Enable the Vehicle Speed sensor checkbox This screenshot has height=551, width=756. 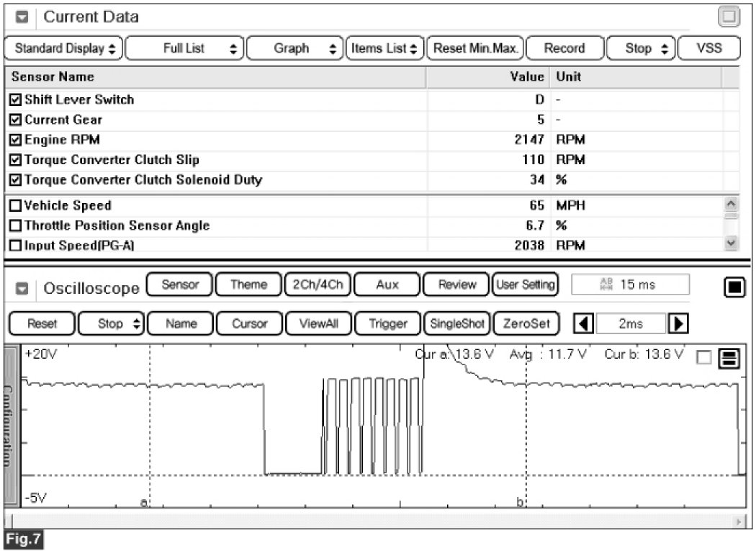(16, 206)
